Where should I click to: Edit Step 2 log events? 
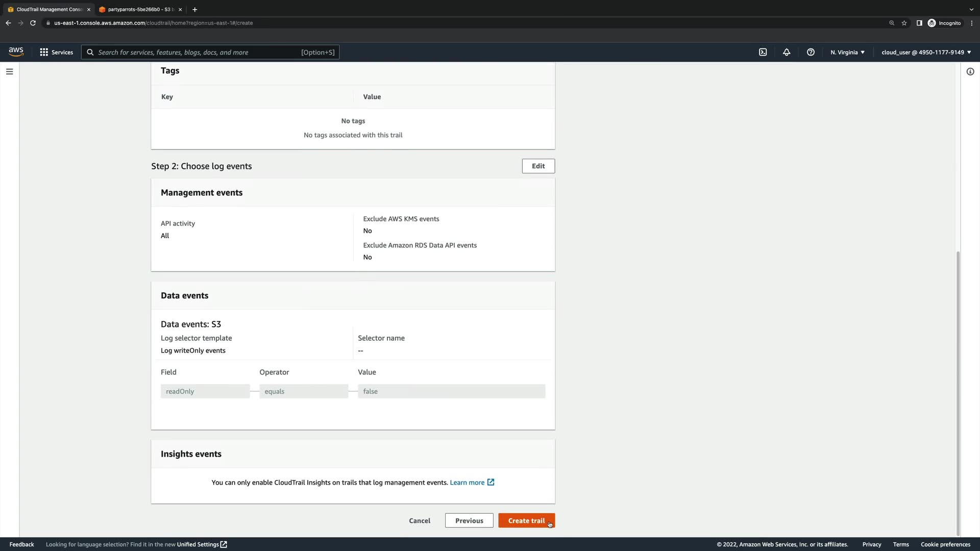[538, 166]
